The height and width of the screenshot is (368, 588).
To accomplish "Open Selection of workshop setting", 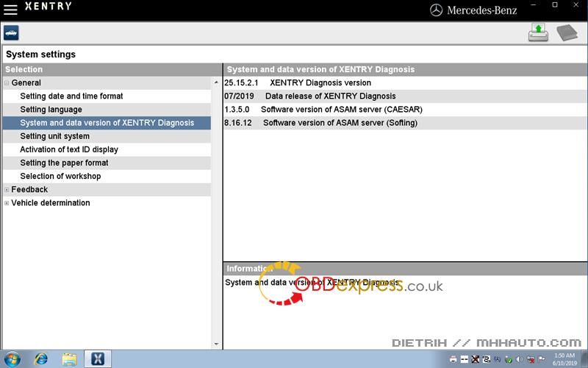I will (x=60, y=176).
